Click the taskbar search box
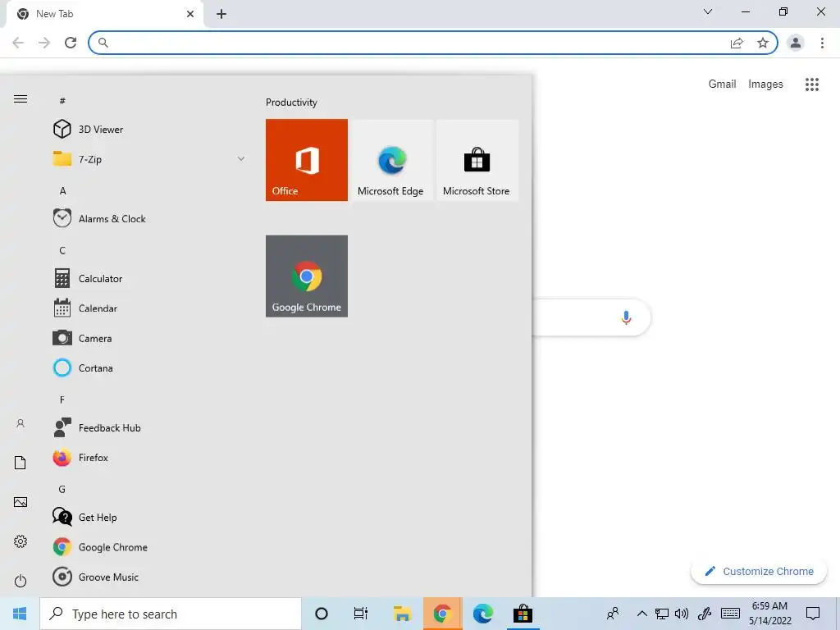The height and width of the screenshot is (630, 840). click(x=171, y=614)
